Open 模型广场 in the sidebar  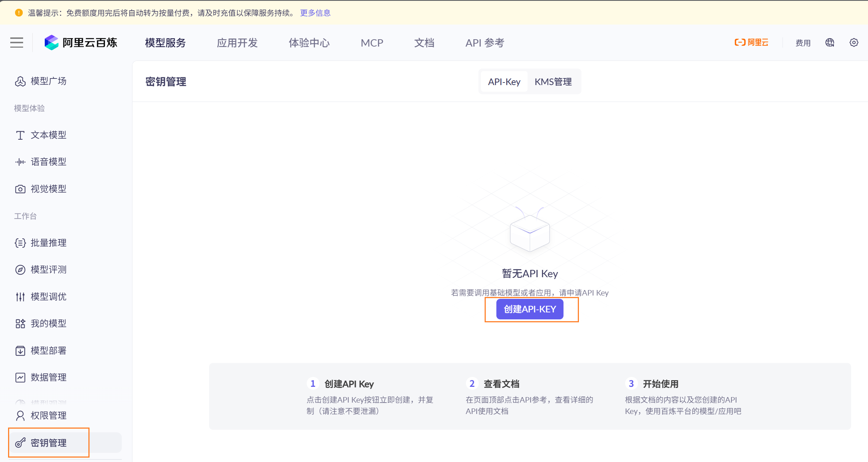click(x=48, y=81)
